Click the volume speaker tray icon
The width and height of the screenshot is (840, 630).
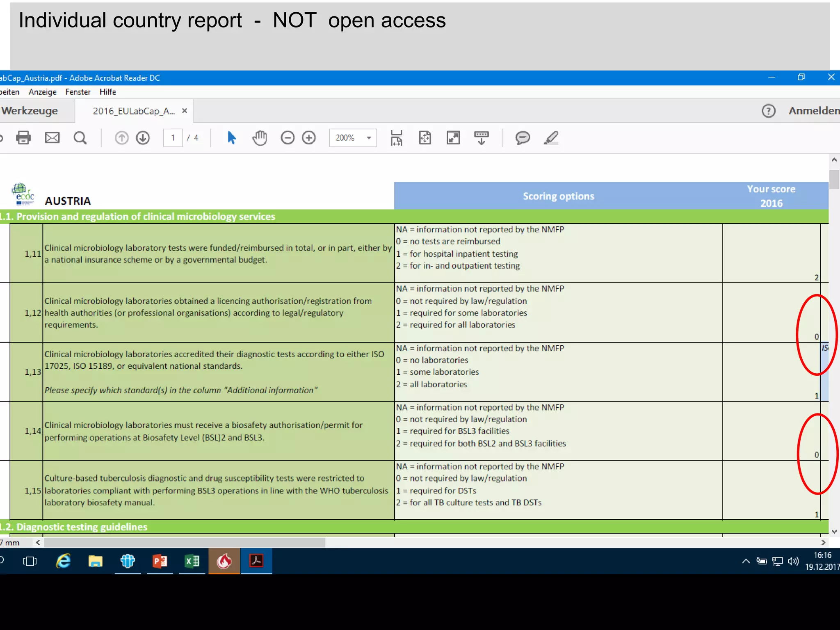[793, 561]
